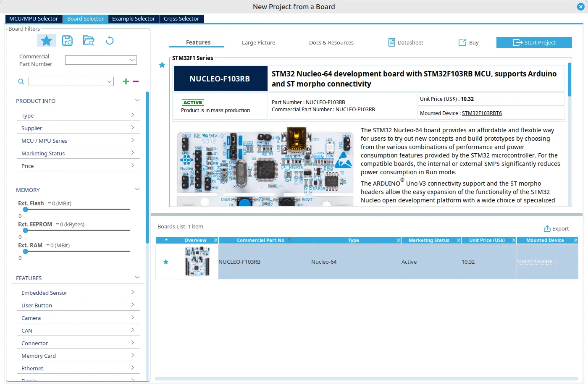Viewport: 588px width, 388px height.
Task: Expand the Marketing Status filter
Action: (x=132, y=153)
